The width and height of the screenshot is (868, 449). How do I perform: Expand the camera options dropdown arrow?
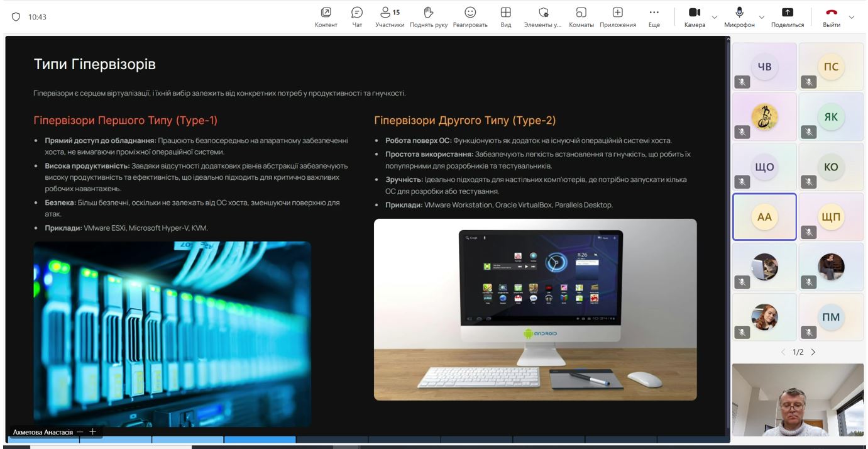click(x=715, y=17)
